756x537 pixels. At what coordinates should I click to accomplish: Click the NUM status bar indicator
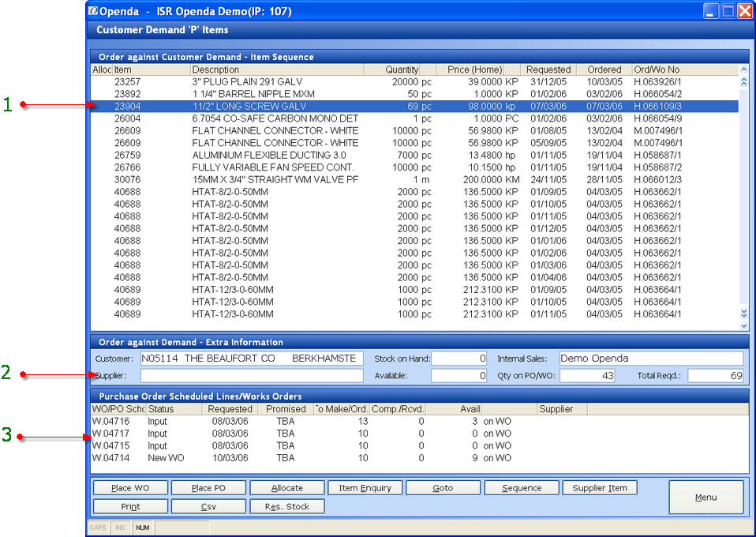143,528
